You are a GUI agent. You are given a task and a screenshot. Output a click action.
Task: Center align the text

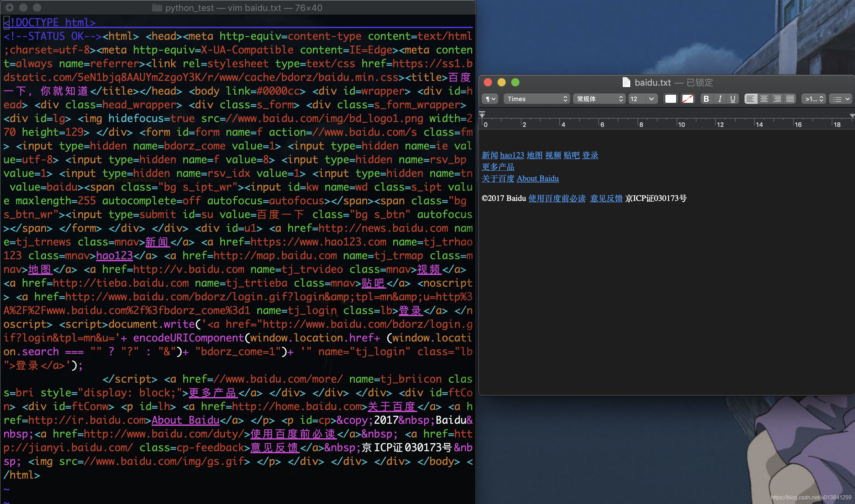click(764, 99)
